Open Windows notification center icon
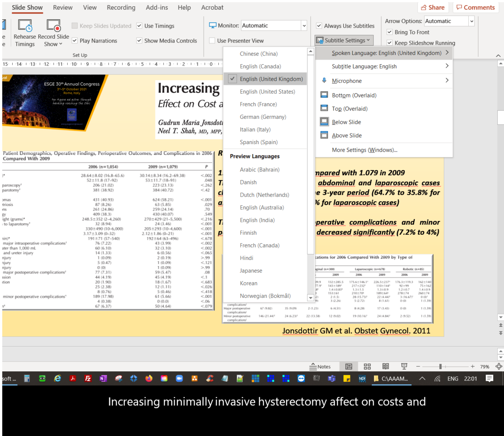 point(489,378)
